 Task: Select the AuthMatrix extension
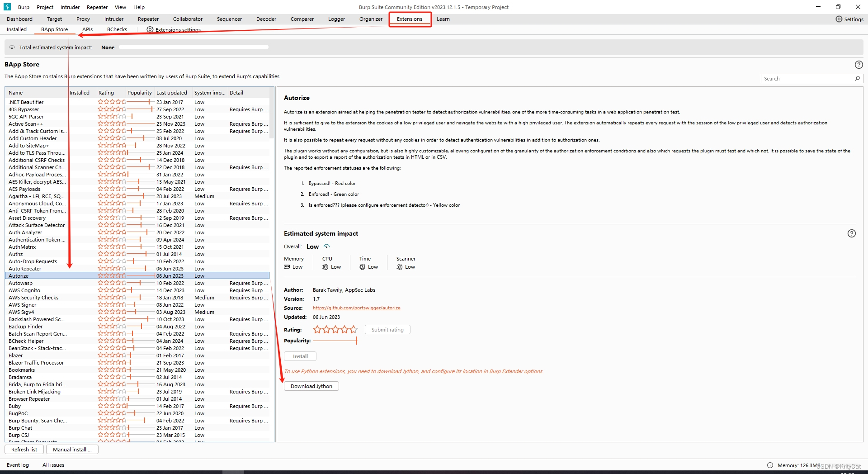(137, 247)
